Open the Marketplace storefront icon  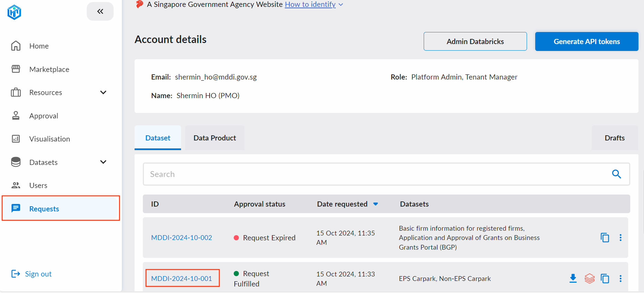pos(16,69)
